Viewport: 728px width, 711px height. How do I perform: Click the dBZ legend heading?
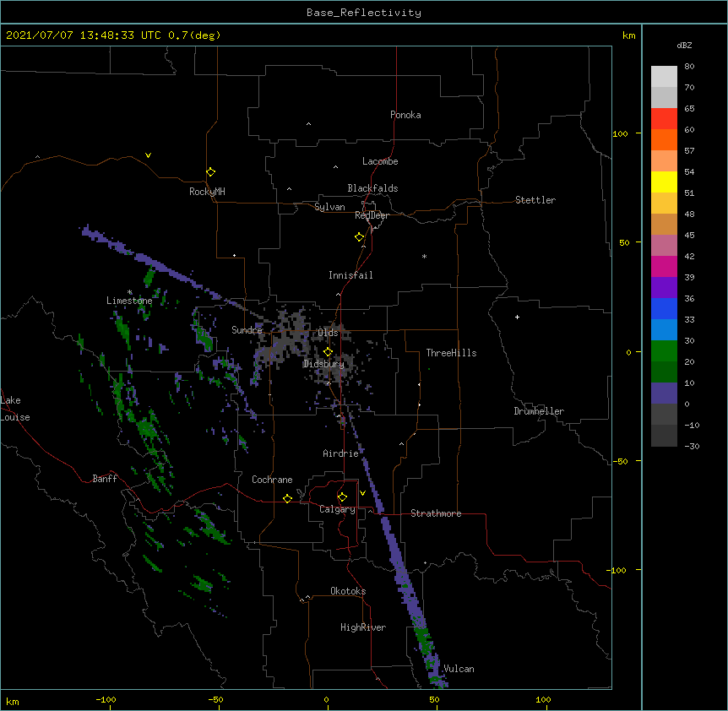pos(684,45)
